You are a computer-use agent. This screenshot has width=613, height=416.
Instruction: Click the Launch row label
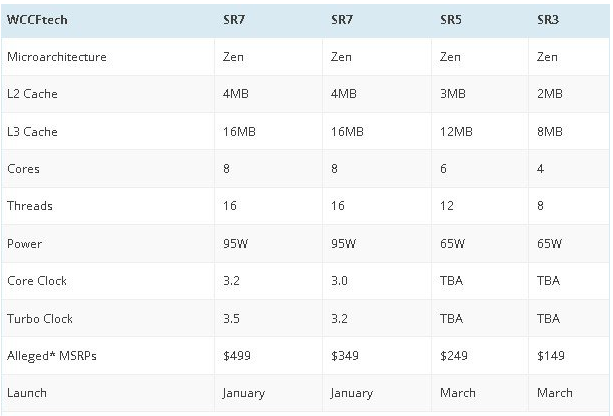point(26,393)
